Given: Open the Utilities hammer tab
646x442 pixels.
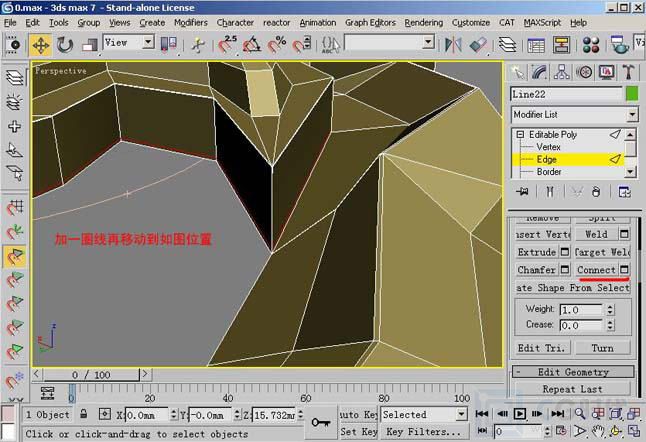Looking at the screenshot, I should click(628, 72).
